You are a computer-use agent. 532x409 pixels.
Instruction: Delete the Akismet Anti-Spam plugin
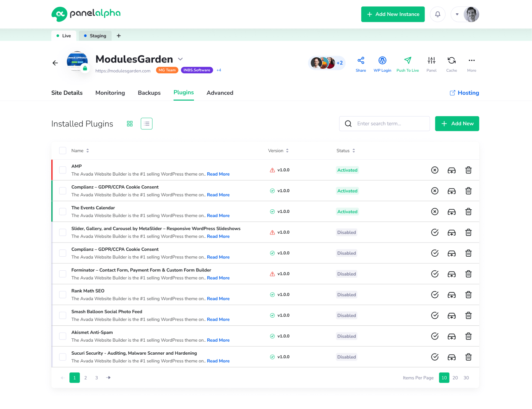pos(468,336)
